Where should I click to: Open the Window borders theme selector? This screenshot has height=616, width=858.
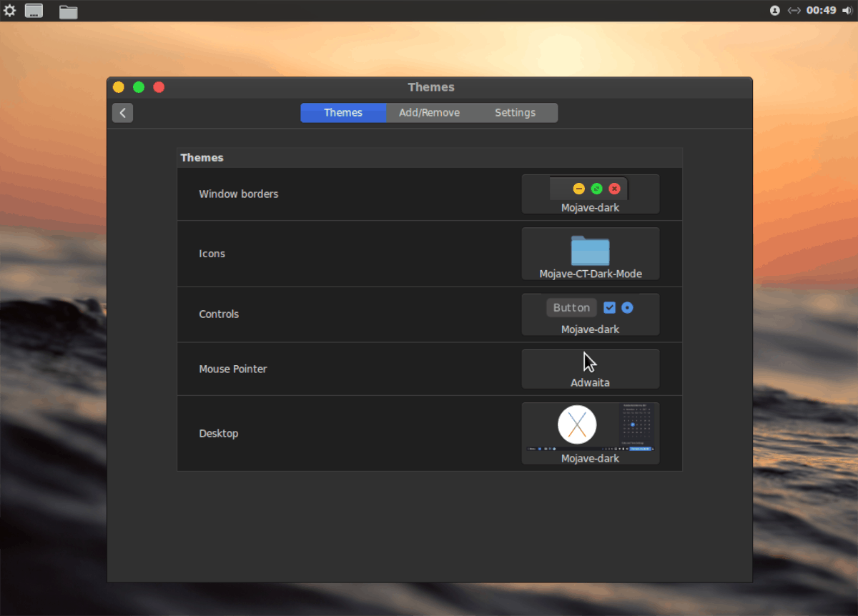(590, 194)
